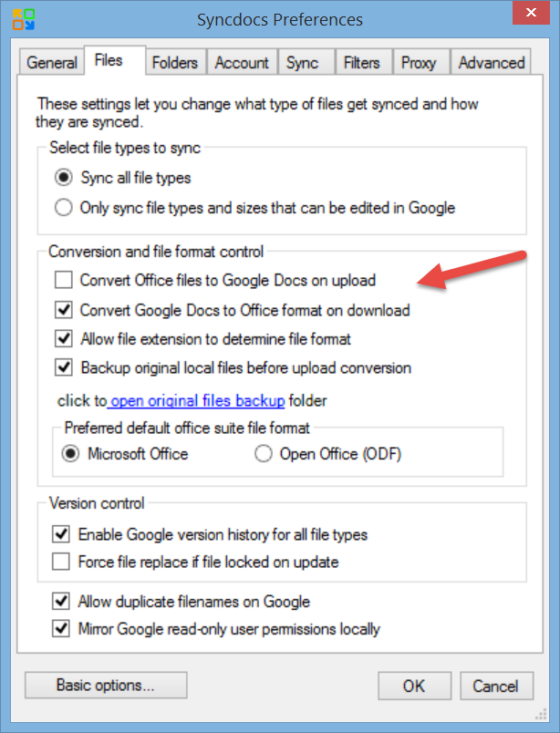This screenshot has height=733, width=560.
Task: Check Force file replace if file locked
Action: coord(195,562)
